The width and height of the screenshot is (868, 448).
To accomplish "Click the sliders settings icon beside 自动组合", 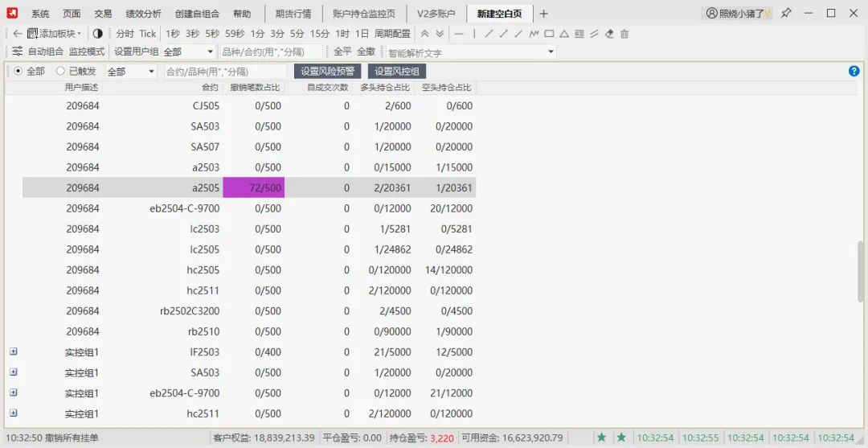I will [17, 51].
